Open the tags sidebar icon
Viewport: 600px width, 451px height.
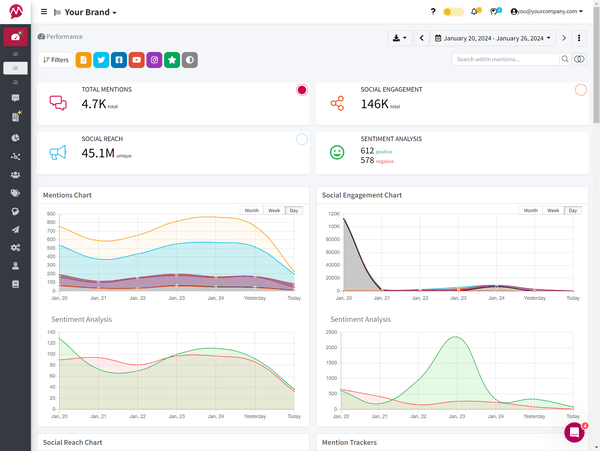[x=15, y=193]
